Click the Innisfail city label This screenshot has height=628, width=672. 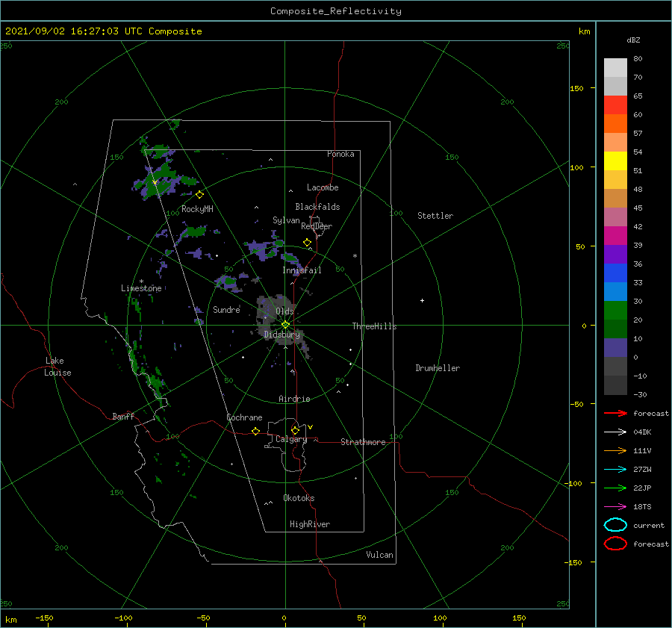point(302,270)
